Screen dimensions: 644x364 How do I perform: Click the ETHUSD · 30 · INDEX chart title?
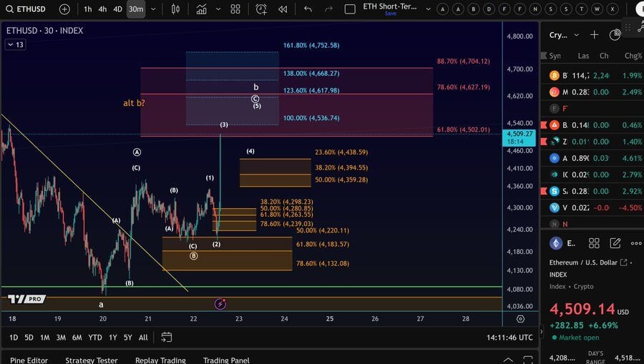pos(44,30)
